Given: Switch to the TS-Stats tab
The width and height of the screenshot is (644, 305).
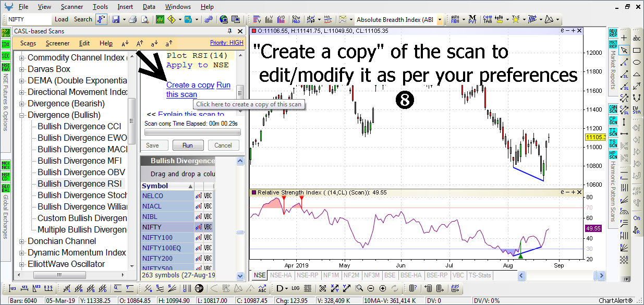Looking at the screenshot, I should [480, 275].
